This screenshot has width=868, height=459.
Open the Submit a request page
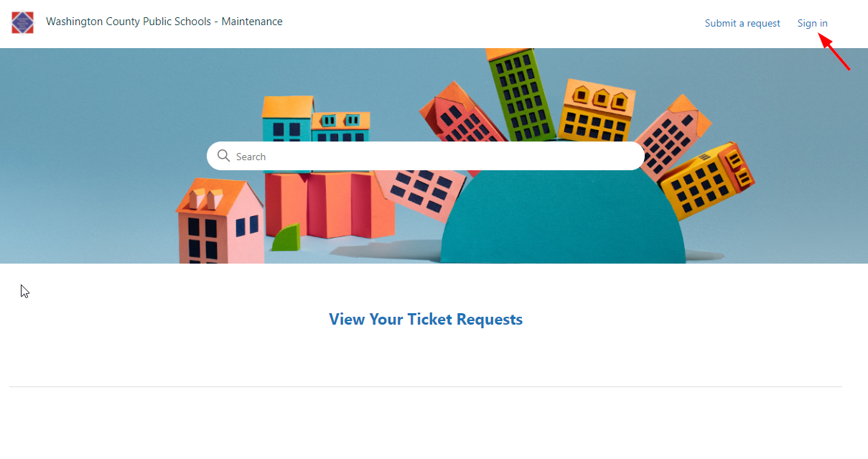pyautogui.click(x=742, y=23)
